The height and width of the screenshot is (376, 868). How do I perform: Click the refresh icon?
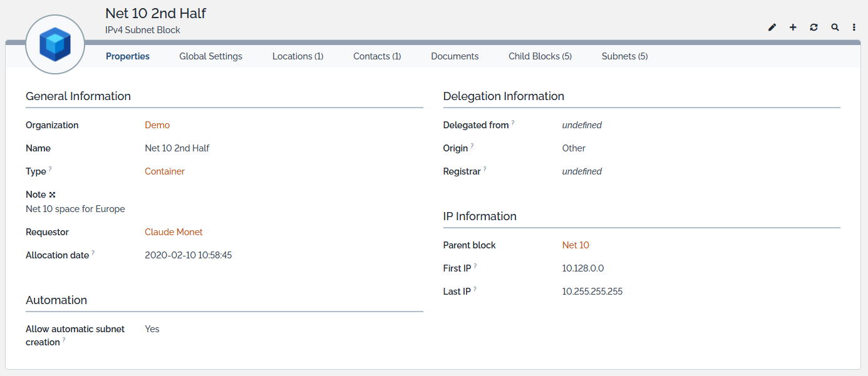click(814, 28)
